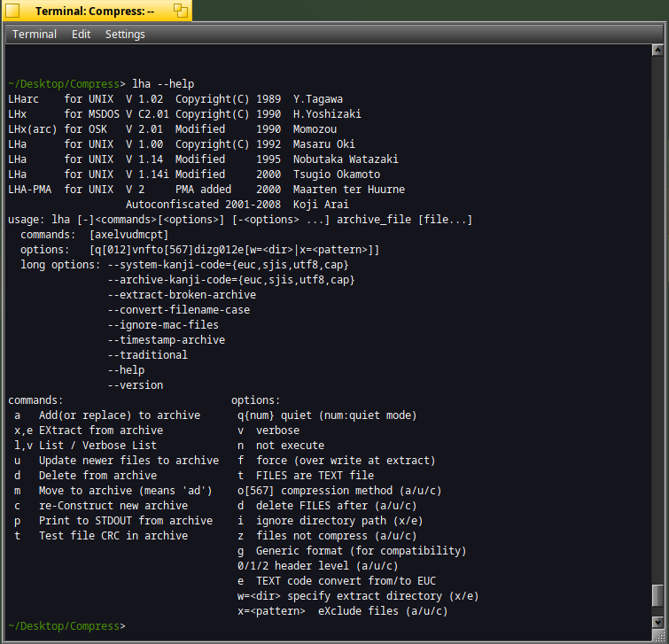Click the '--traditional' option

(148, 355)
